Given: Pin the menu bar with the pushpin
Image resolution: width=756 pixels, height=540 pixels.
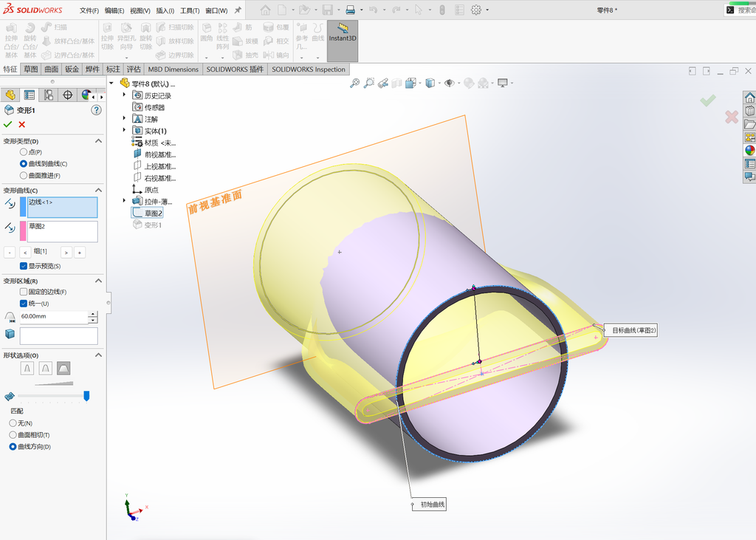Looking at the screenshot, I should tap(238, 10).
